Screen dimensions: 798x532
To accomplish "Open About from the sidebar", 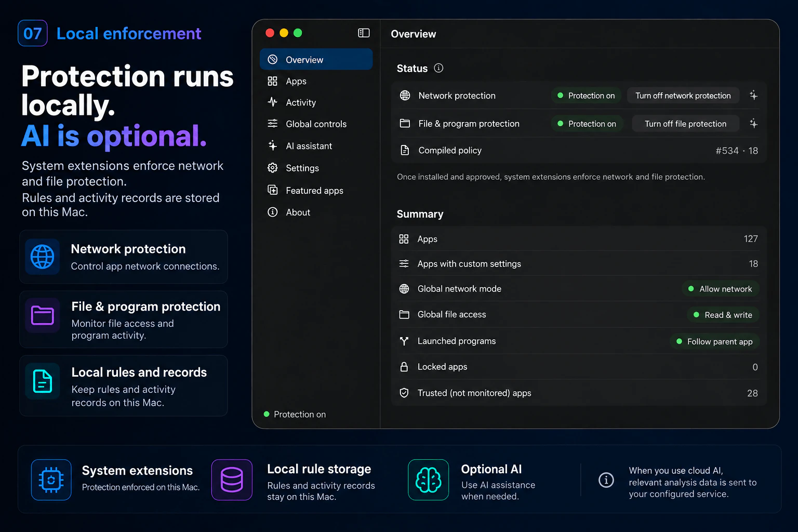I will 316,212.
